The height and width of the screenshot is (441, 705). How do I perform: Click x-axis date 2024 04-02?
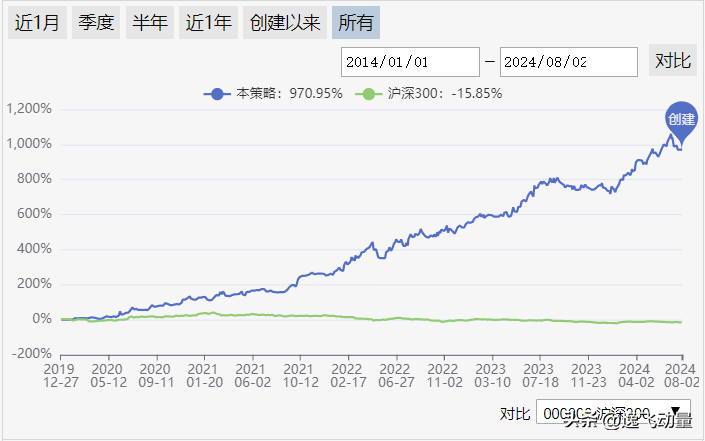(636, 376)
